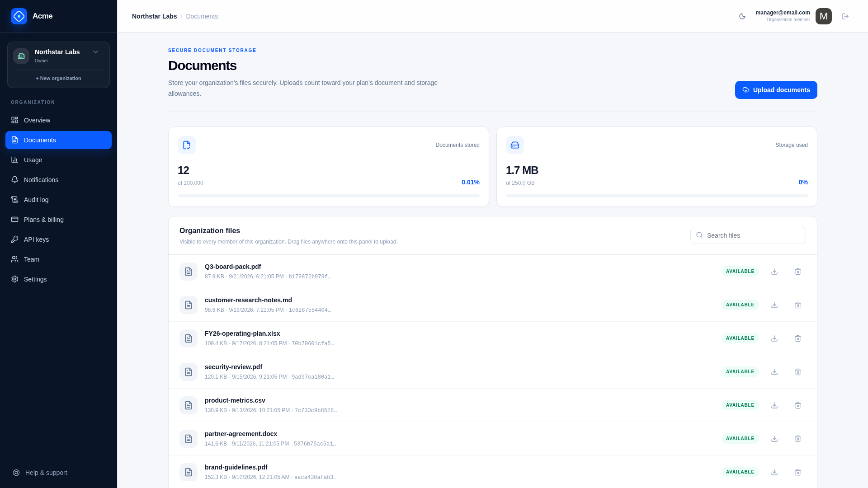This screenshot has width=868, height=488.
Task: Download FY26-operating-plan.xlsx
Action: pyautogui.click(x=774, y=338)
